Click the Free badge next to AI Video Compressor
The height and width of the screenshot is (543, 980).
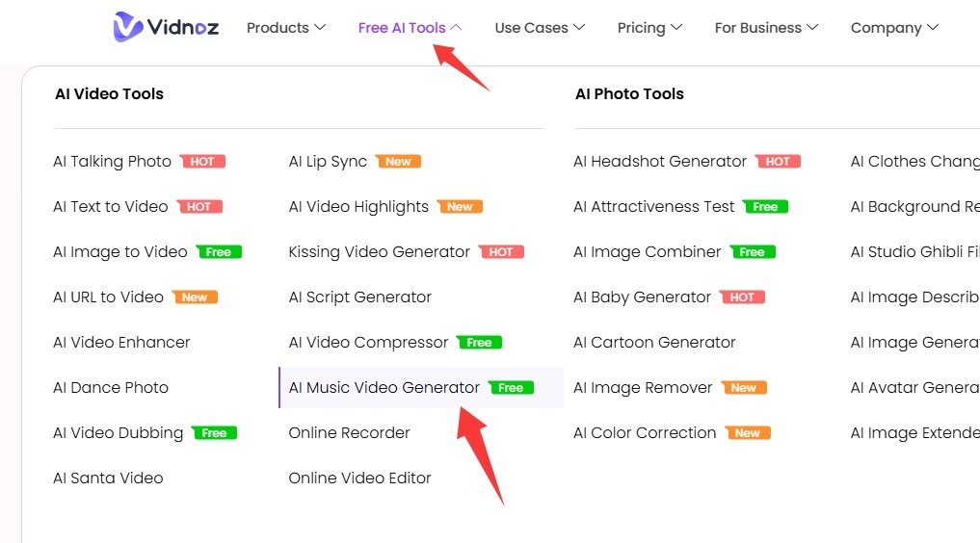point(479,343)
